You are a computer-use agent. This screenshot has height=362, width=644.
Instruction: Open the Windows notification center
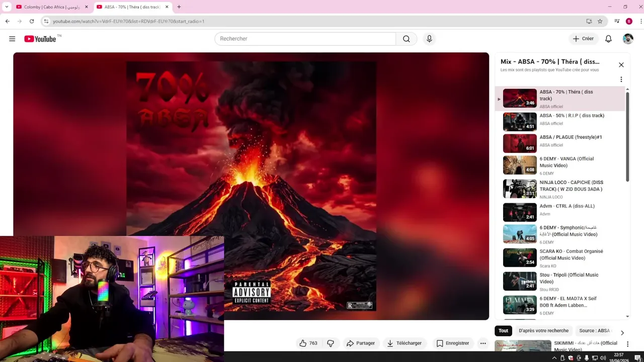pyautogui.click(x=637, y=358)
